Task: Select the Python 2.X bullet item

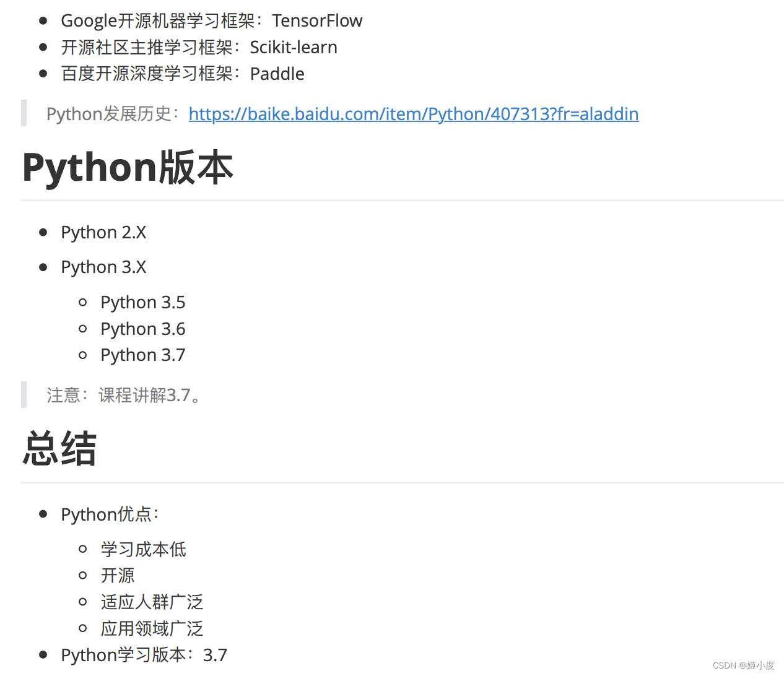Action: click(x=103, y=232)
